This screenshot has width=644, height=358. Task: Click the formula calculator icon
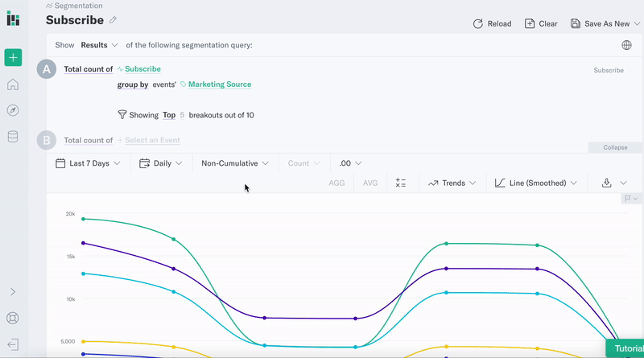(400, 183)
